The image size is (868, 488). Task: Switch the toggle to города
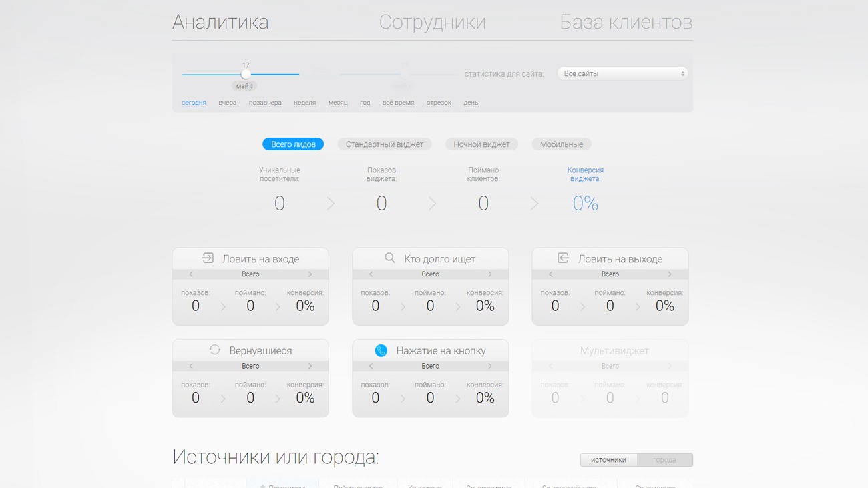pos(664,460)
